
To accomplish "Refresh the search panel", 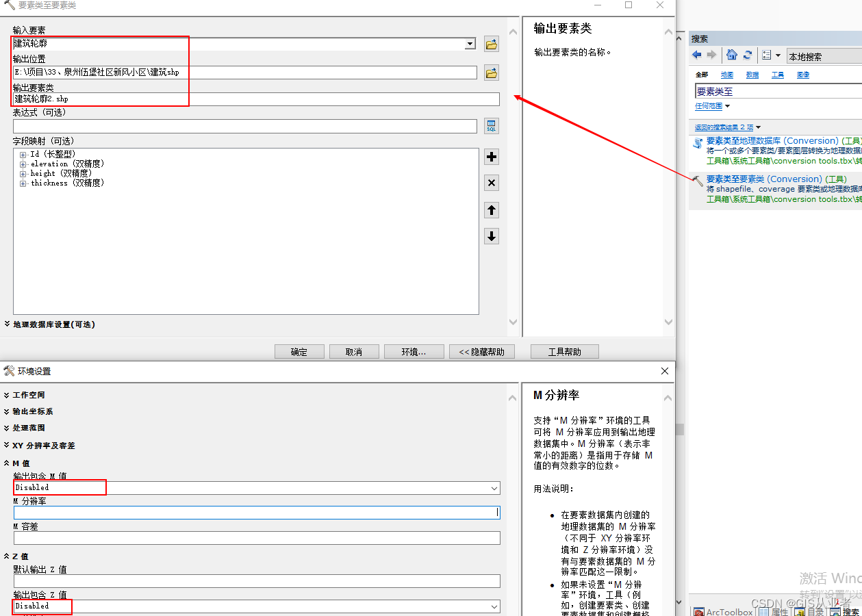I will click(x=748, y=55).
